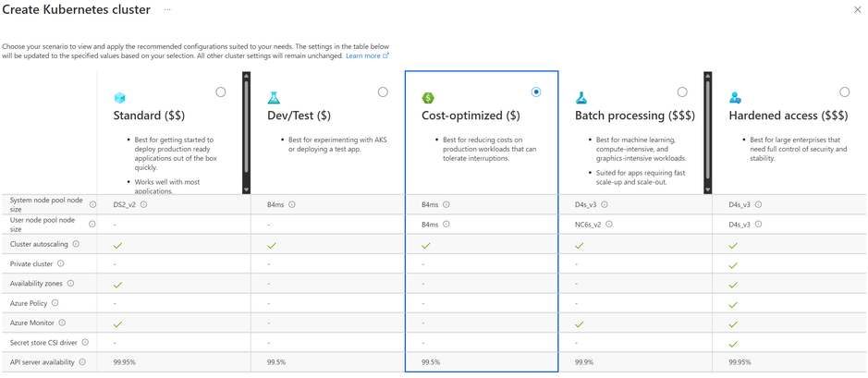Click the Azure Policy checkmark under Hardened access

click(x=733, y=304)
